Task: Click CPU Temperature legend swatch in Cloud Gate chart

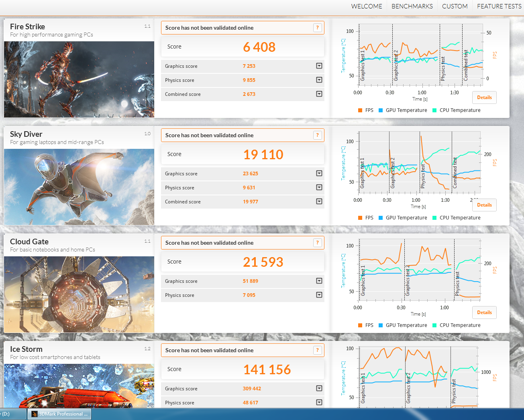Action: click(x=434, y=325)
